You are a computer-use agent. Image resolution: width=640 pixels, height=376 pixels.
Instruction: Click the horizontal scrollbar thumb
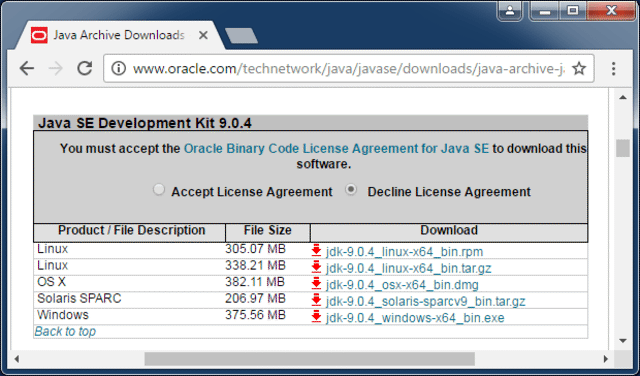pos(309,359)
